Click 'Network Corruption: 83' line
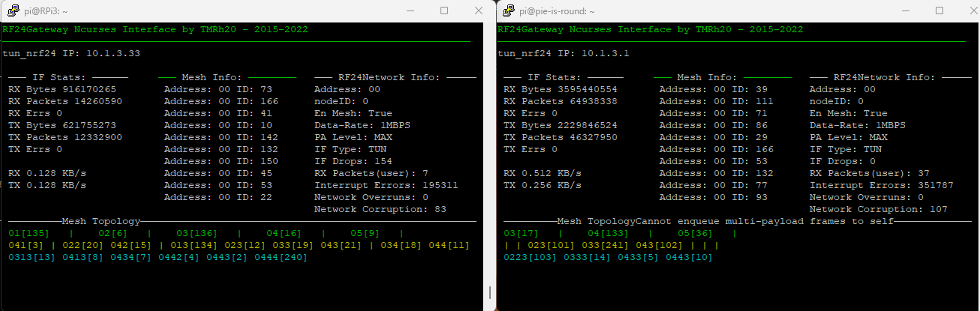Screen dimensions: 980x311 (380, 209)
